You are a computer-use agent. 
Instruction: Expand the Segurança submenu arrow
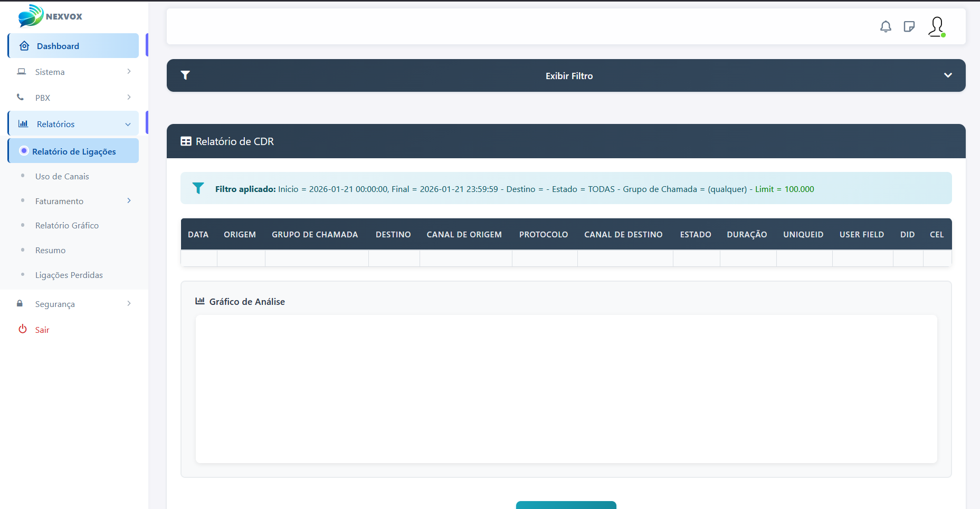(x=129, y=303)
